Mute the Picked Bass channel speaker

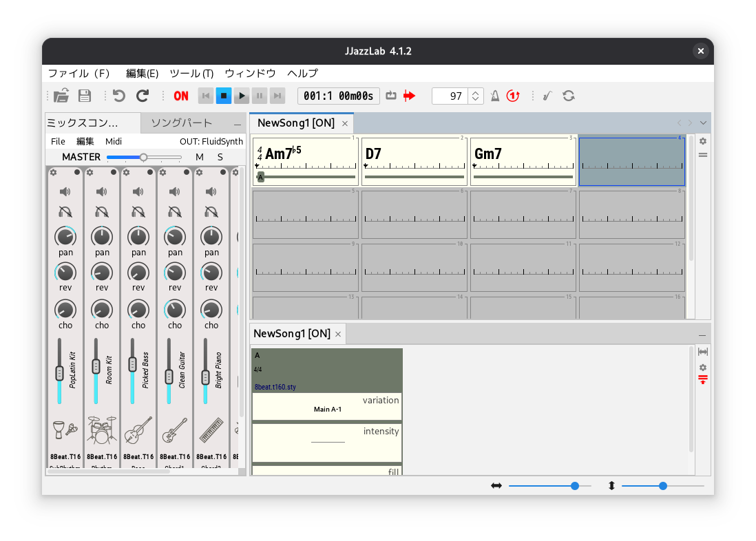(138, 192)
